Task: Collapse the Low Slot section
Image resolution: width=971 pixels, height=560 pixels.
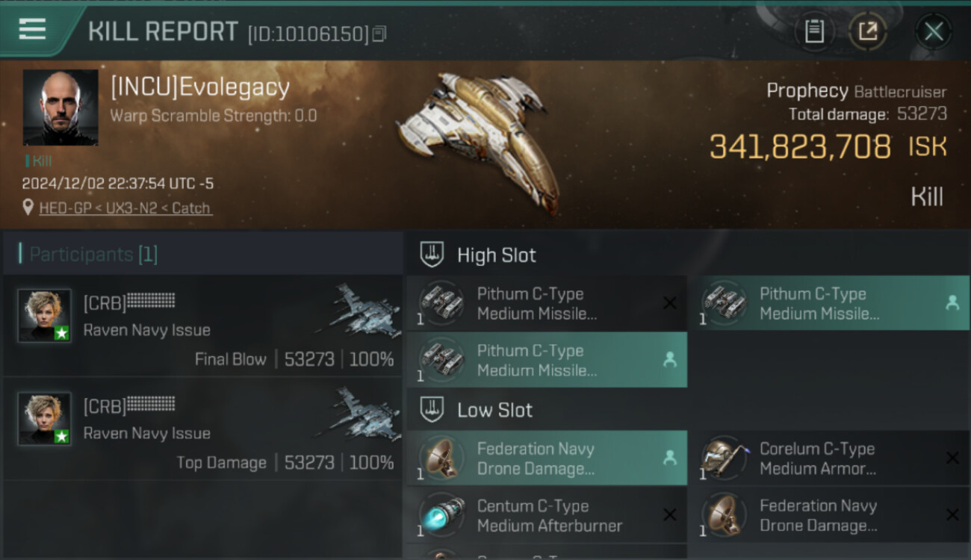Action: click(432, 409)
